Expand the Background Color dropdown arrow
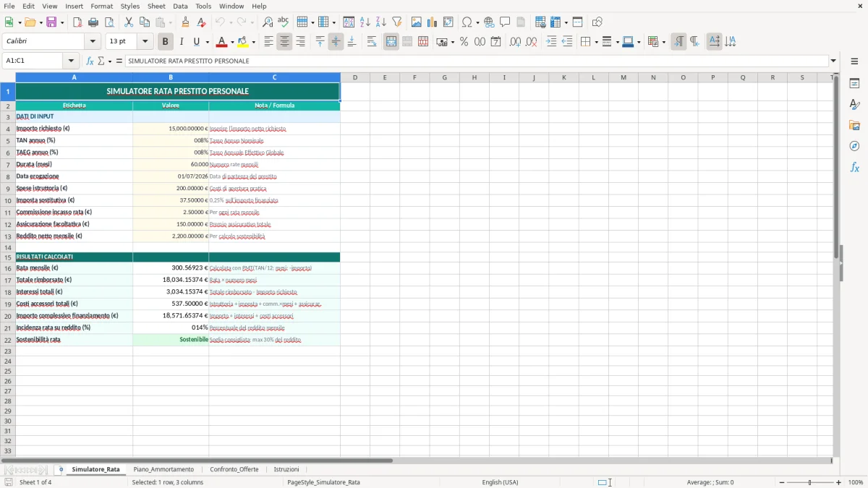 coord(253,42)
